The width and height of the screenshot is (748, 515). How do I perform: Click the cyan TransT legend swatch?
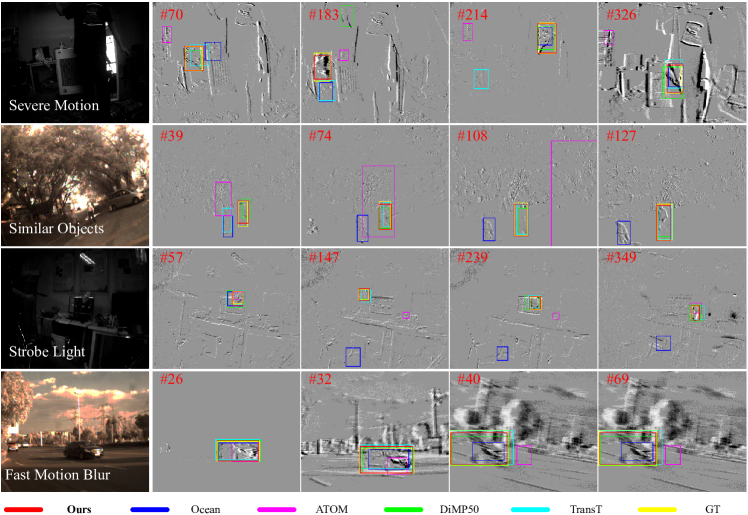530,510
